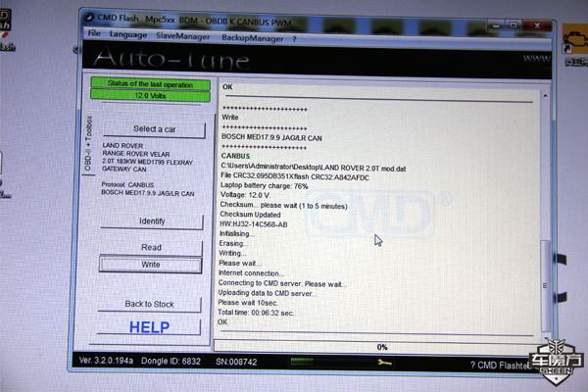Click the 'File CRC32' log line
The width and height of the screenshot is (588, 392).
(295, 176)
